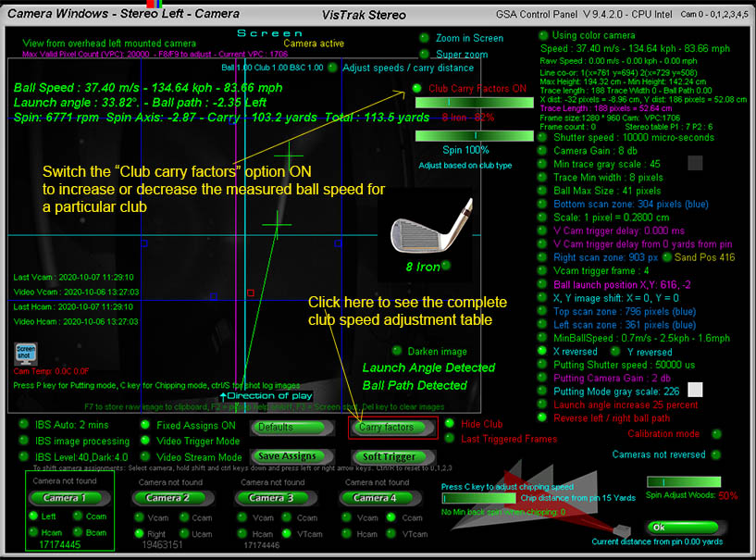Click the LED next to Vcam trigger frame
The image size is (756, 560).
point(542,270)
